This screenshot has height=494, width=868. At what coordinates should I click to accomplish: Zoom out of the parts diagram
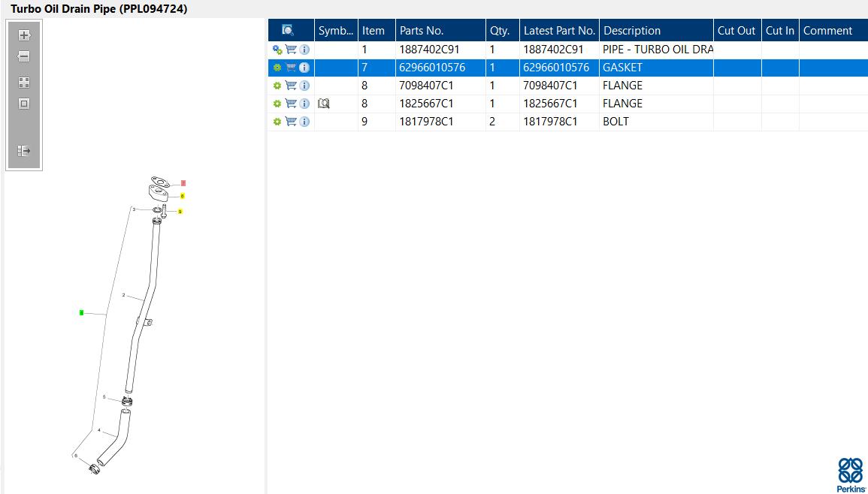tap(24, 56)
